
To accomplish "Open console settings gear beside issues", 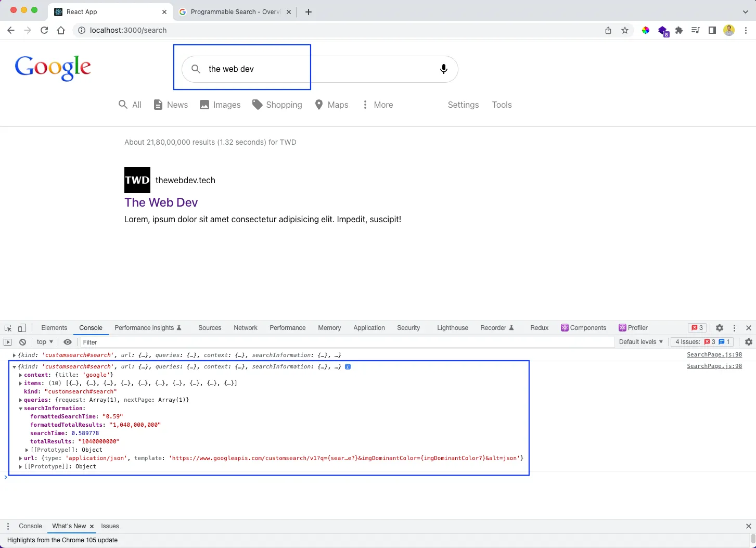I will point(749,342).
